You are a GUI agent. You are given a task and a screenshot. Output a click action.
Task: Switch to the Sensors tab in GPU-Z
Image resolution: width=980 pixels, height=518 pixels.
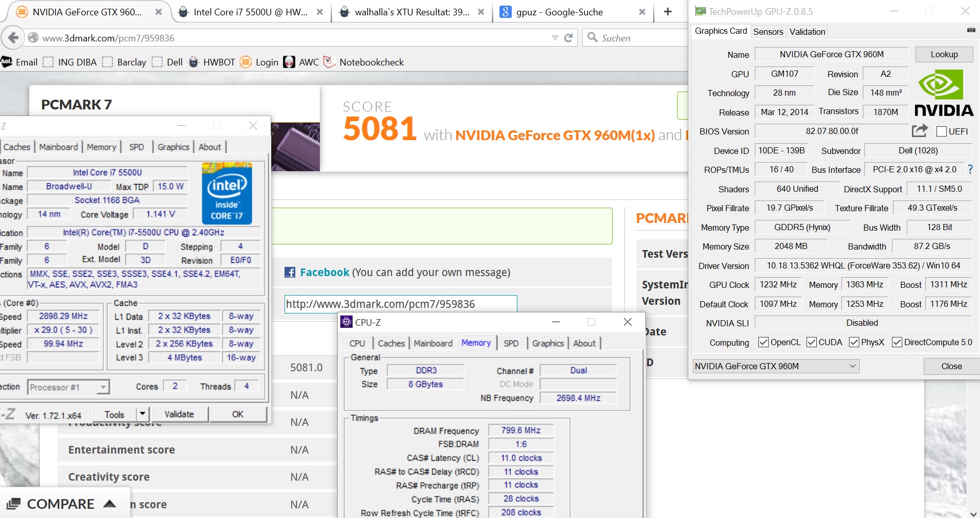pyautogui.click(x=768, y=32)
